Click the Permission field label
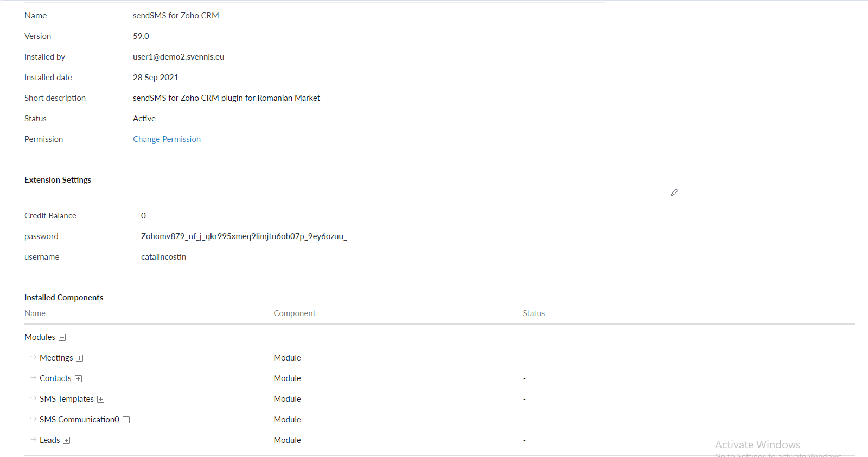The height and width of the screenshot is (457, 868). pyautogui.click(x=43, y=139)
